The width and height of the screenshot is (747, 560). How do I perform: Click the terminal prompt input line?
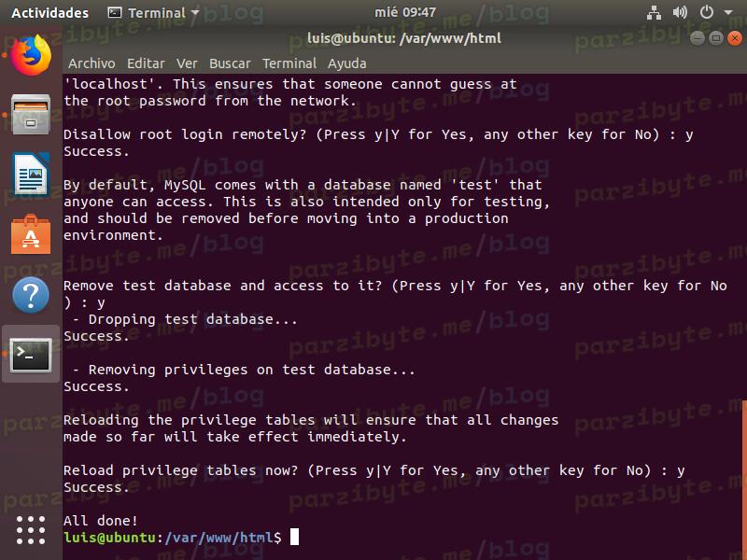click(x=373, y=538)
